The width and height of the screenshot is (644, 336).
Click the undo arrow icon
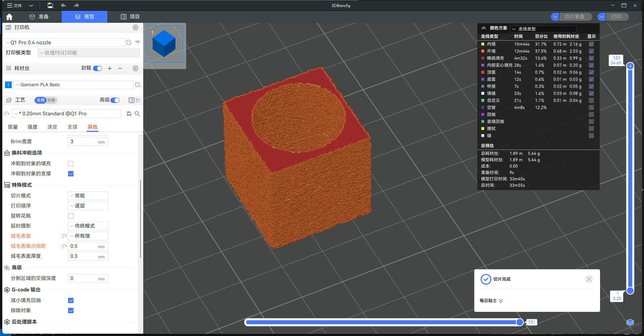point(63,5)
